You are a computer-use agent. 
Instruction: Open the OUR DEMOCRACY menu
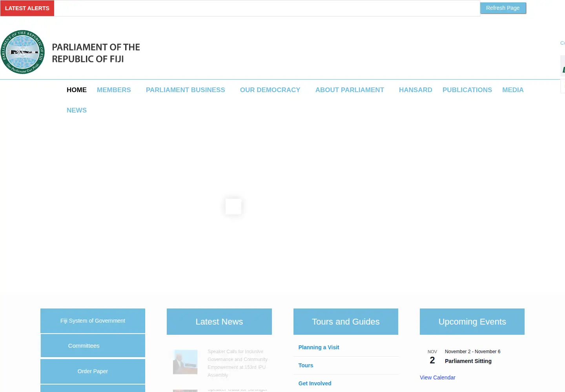coord(270,90)
